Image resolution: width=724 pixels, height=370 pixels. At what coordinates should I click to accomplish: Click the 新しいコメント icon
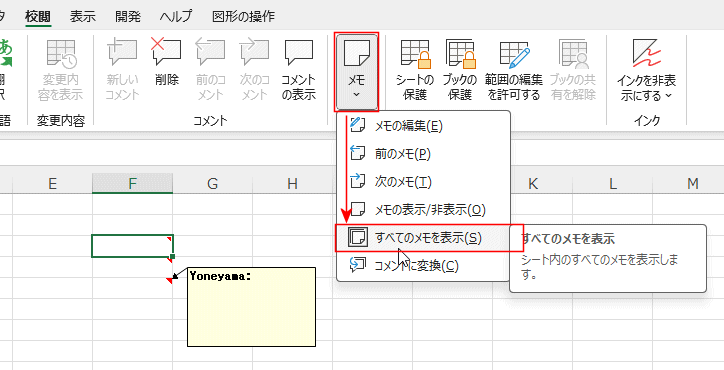pyautogui.click(x=122, y=69)
